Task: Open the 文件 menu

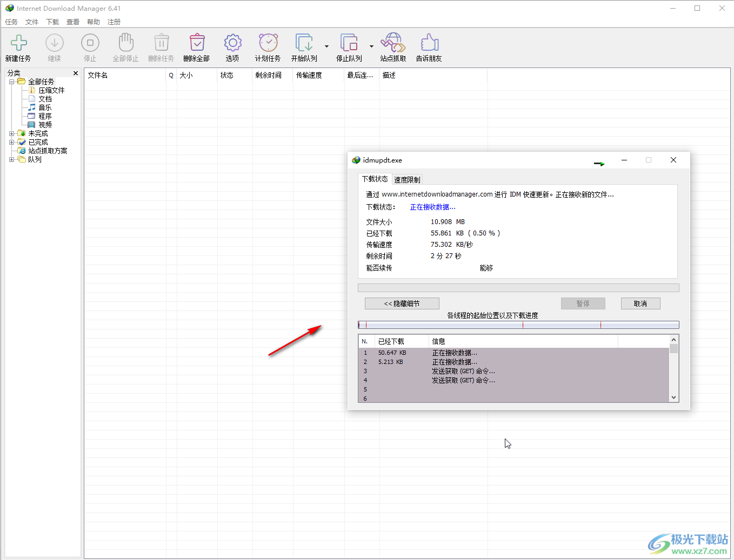Action: click(32, 22)
